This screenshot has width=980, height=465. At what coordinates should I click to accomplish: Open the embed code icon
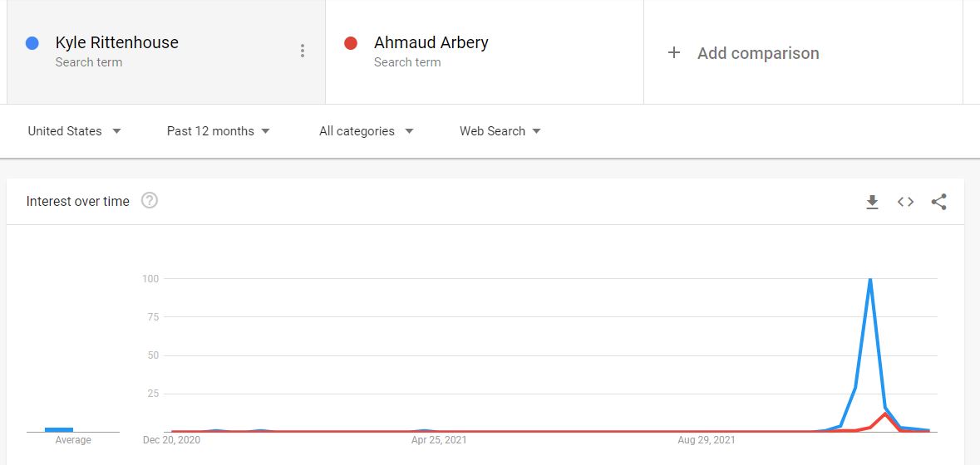coord(905,202)
